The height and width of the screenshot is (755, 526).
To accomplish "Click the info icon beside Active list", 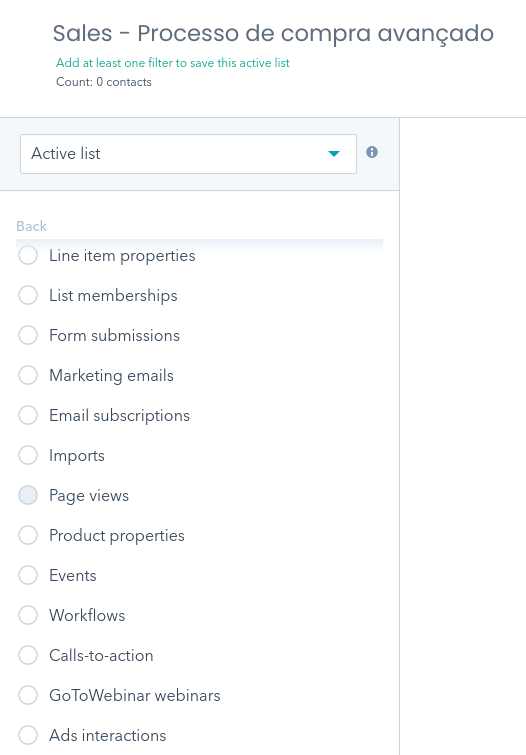I will click(372, 152).
